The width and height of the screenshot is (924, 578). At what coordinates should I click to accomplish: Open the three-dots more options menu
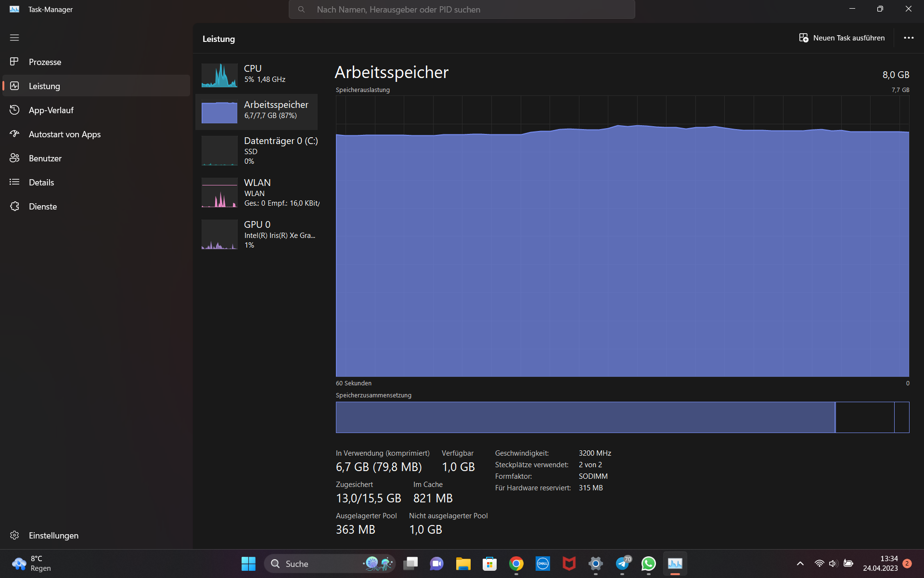908,38
